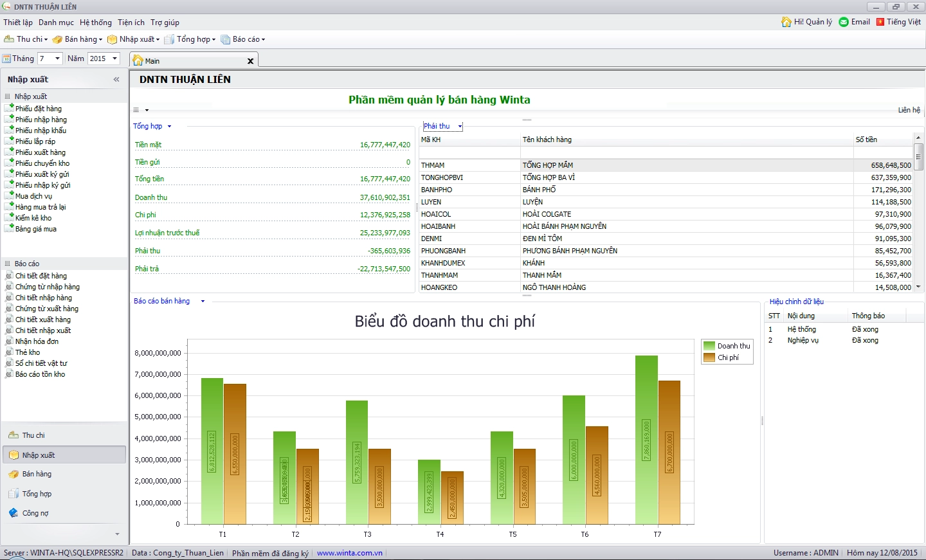Open Phiếu nhập hàng
Image resolution: width=926 pixels, height=560 pixels.
41,120
